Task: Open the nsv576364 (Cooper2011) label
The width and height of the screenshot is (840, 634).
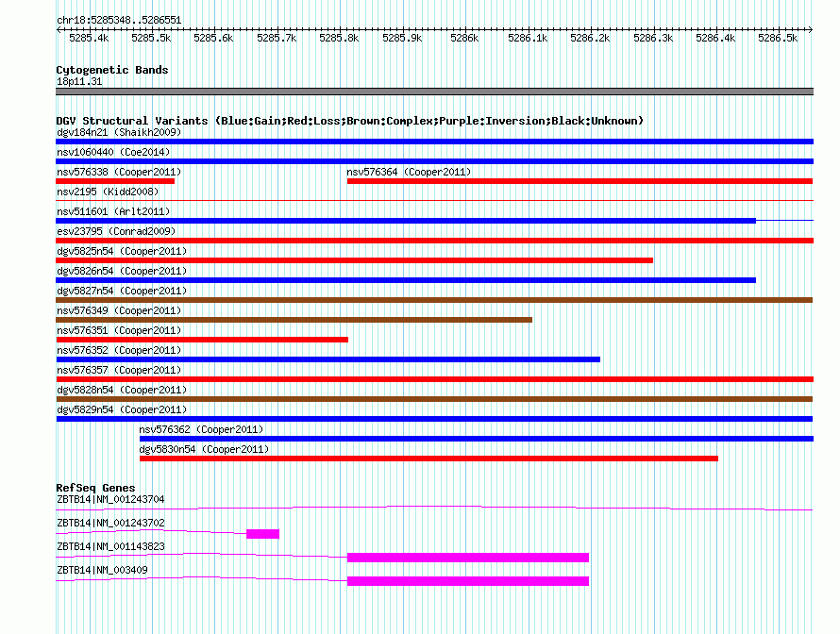Action: point(409,172)
